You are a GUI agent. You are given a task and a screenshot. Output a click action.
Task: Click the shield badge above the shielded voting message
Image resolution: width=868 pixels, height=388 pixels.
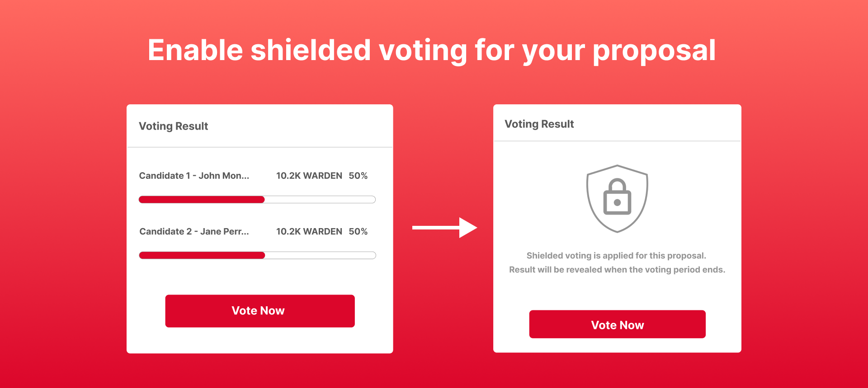(617, 199)
